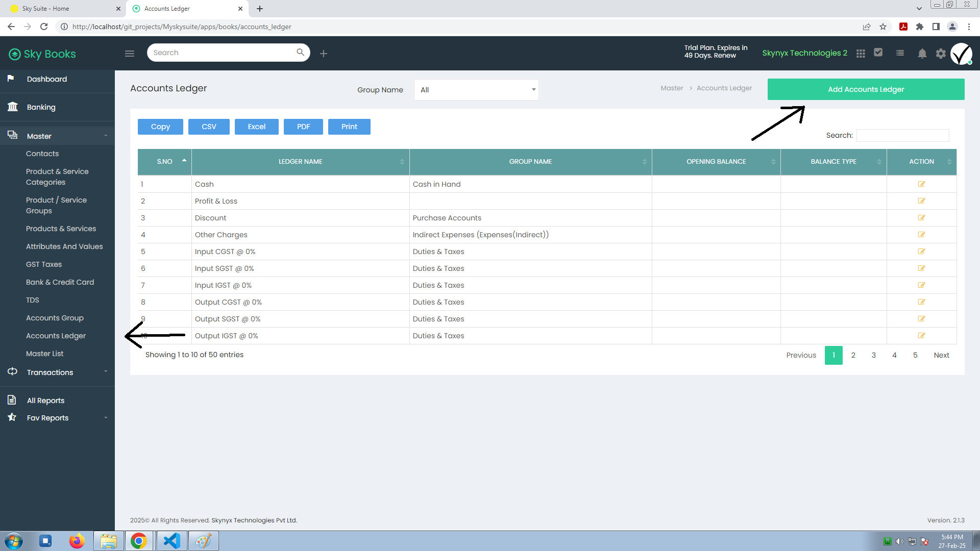Open Master List in sidebar

click(x=45, y=354)
